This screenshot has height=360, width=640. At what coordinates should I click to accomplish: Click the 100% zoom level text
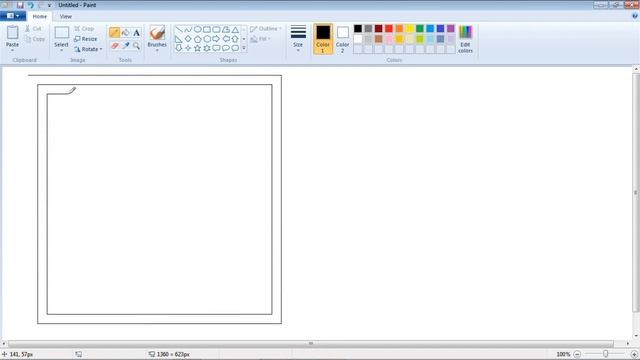[x=563, y=354]
